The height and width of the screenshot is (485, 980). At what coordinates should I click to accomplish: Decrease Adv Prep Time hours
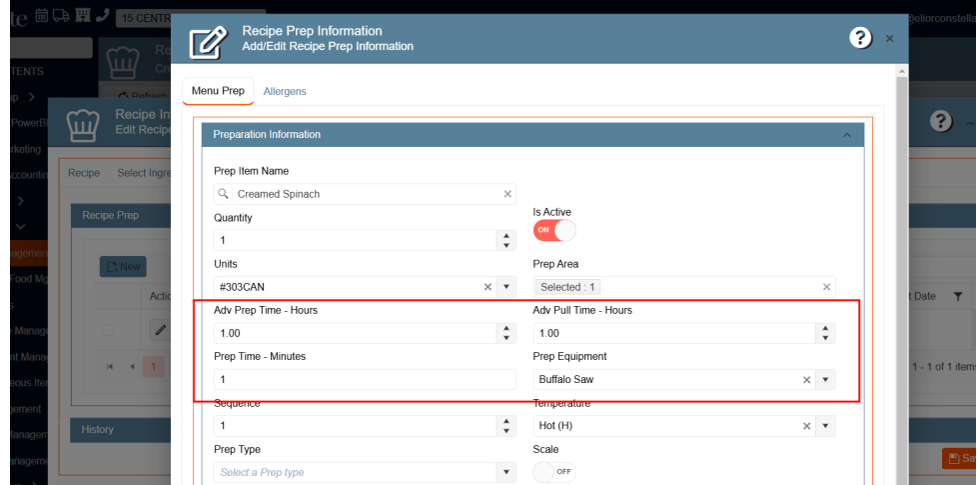[506, 338]
